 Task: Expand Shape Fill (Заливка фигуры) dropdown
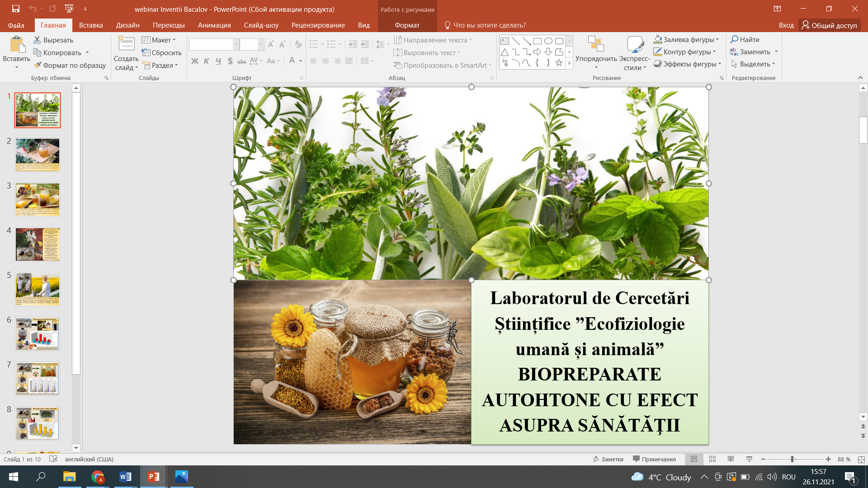coord(718,39)
